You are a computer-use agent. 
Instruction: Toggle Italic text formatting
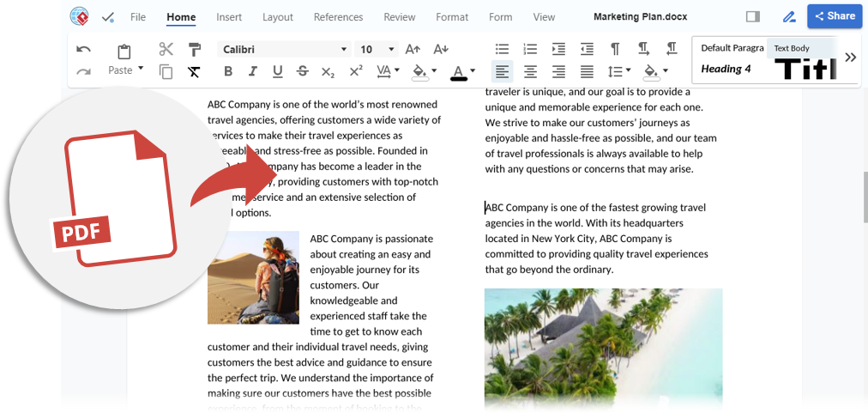click(253, 72)
